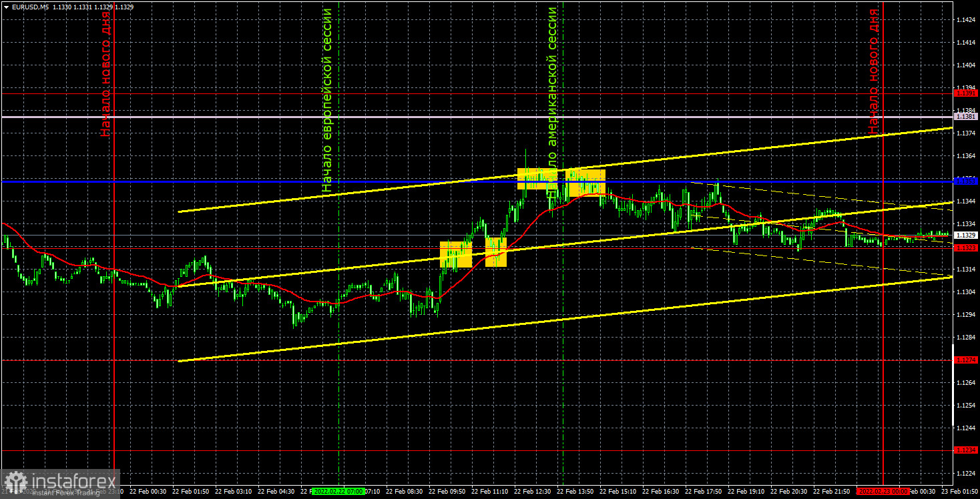Click the 1.1284 price axis value
The width and height of the screenshot is (980, 499).
pos(966,338)
